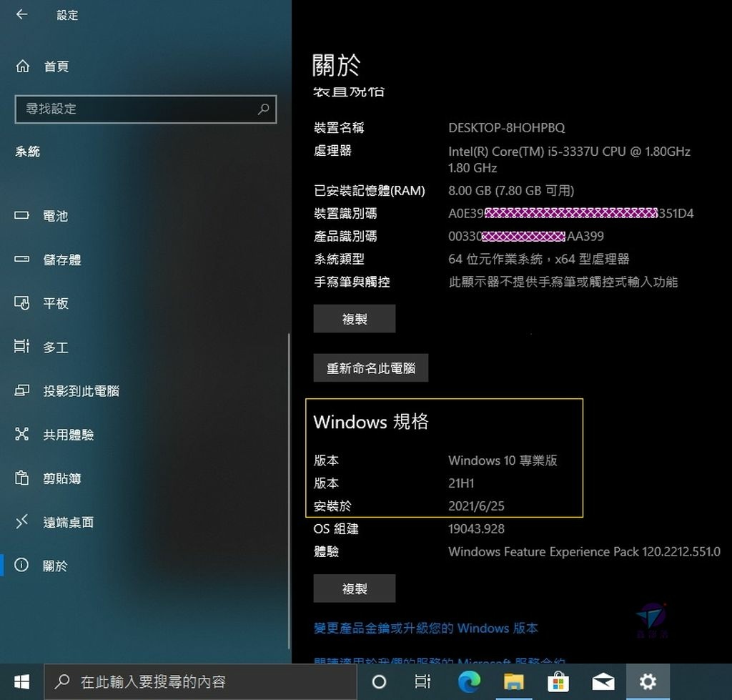The image size is (732, 700).
Task: Select the 電池 battery icon
Action: (x=21, y=215)
